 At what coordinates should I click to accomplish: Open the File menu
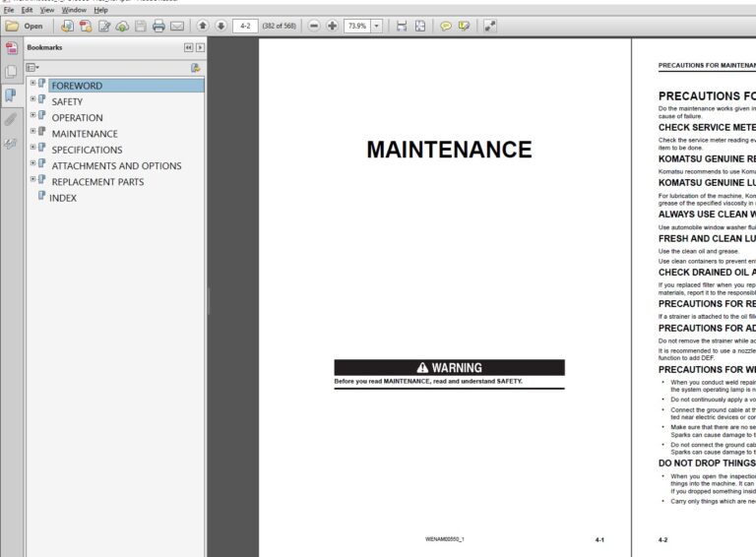click(9, 10)
